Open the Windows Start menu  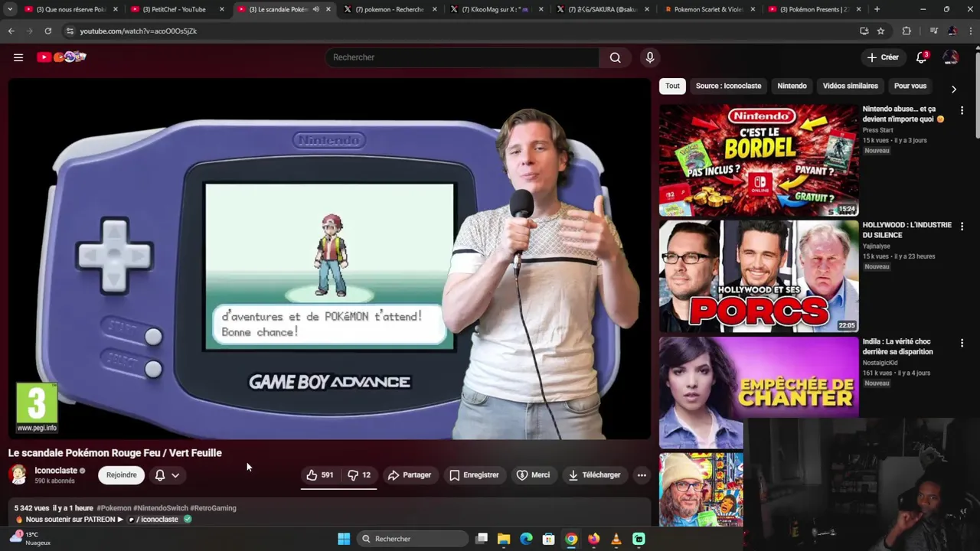[x=344, y=539]
